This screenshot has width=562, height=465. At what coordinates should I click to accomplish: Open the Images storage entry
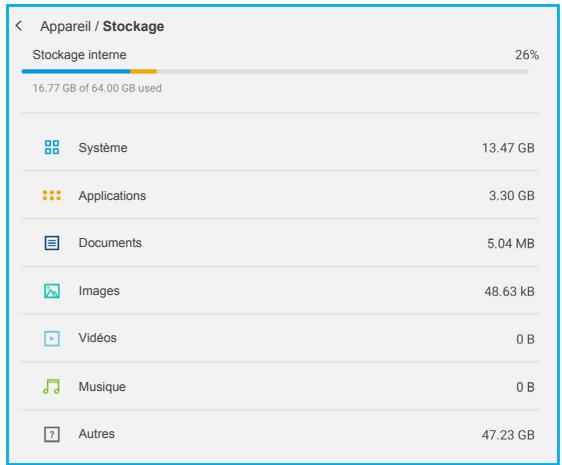[280, 291]
